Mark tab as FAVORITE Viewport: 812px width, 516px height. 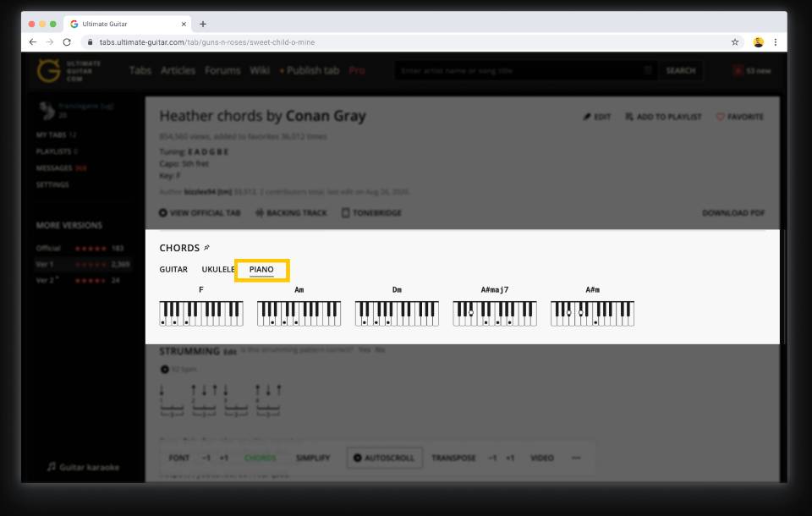(x=739, y=117)
